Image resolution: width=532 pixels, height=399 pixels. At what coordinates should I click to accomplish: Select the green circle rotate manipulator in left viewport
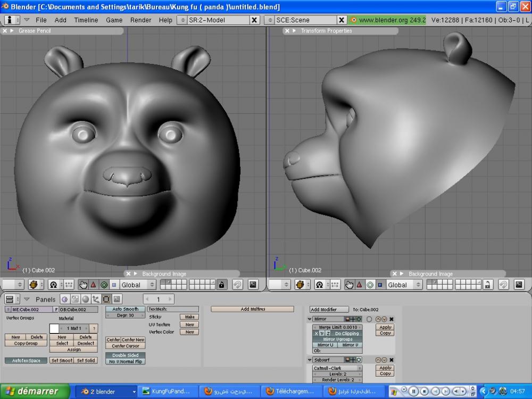[104, 284]
